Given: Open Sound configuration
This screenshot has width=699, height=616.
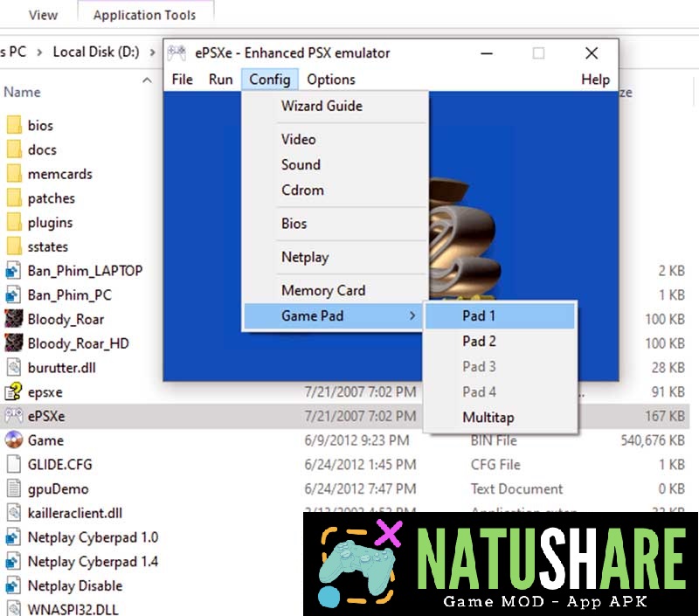Looking at the screenshot, I should click(x=336, y=164).
